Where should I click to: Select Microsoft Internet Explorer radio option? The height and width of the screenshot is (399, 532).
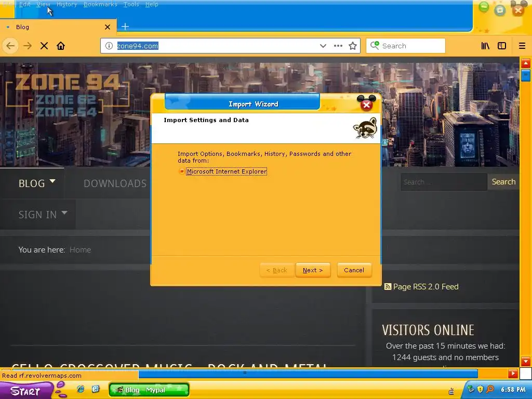click(182, 171)
